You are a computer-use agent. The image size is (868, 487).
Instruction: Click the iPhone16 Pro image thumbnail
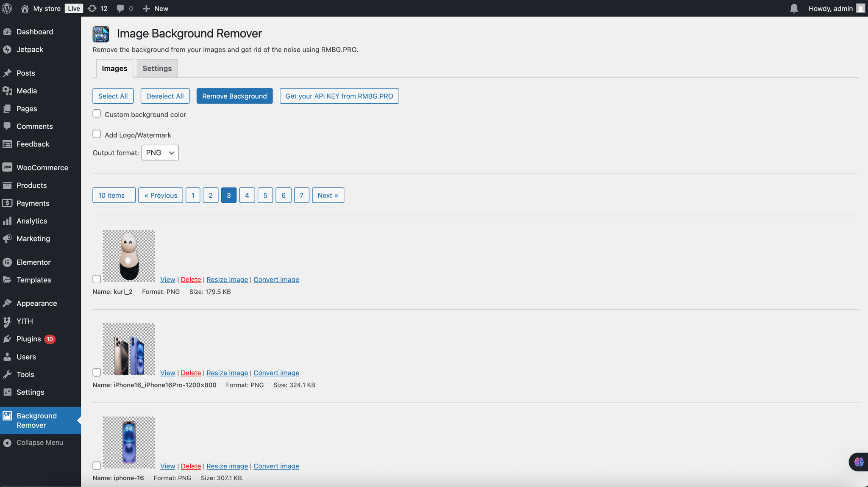[x=129, y=349]
